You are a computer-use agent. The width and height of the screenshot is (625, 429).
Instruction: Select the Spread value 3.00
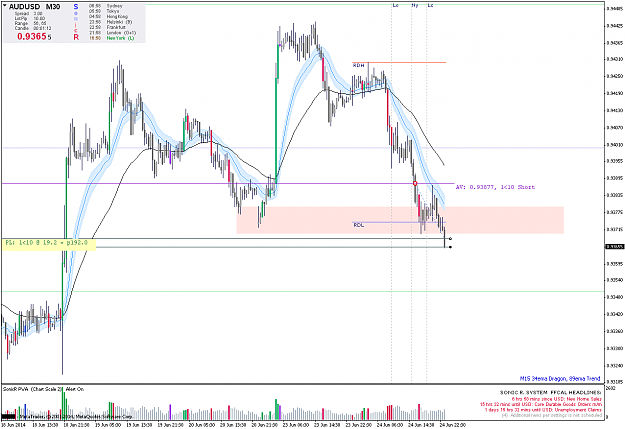pyautogui.click(x=38, y=14)
